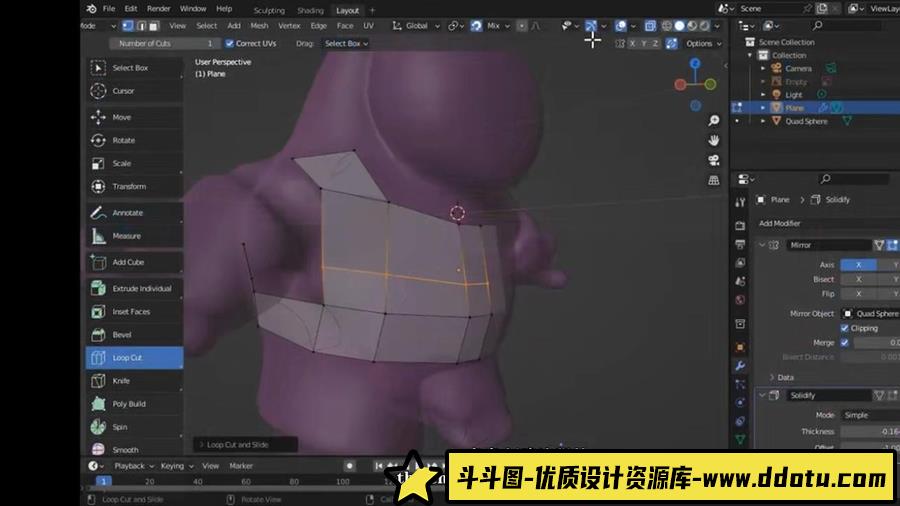Activate the Loop Cut tool
900x506 pixels.
click(x=134, y=357)
